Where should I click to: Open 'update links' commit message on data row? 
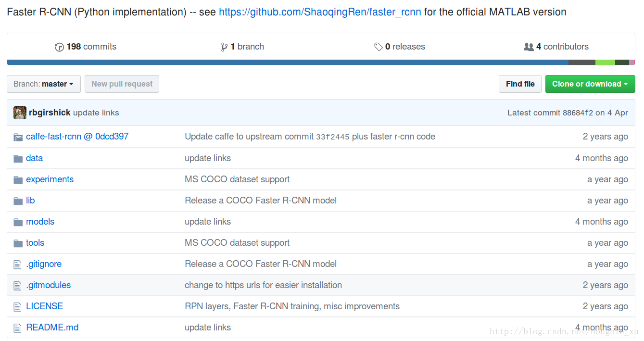(x=208, y=158)
